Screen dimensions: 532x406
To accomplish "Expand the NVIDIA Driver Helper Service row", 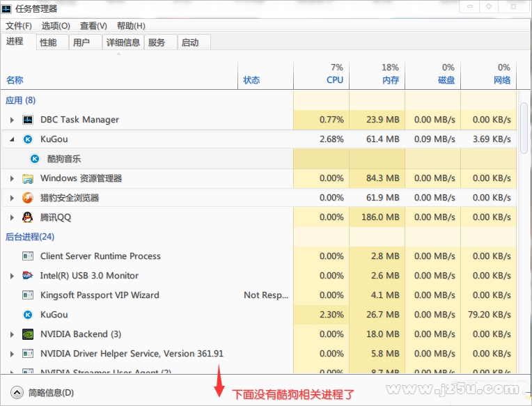I will pyautogui.click(x=12, y=354).
